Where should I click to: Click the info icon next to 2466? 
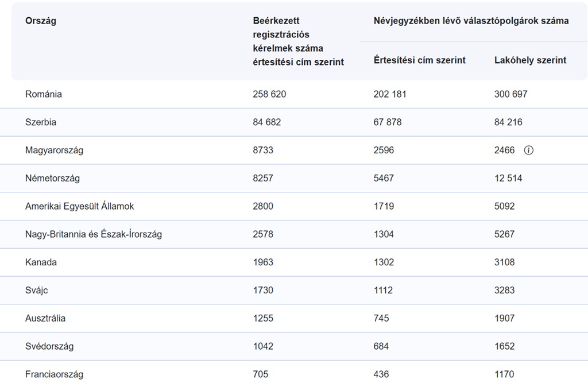tap(529, 150)
